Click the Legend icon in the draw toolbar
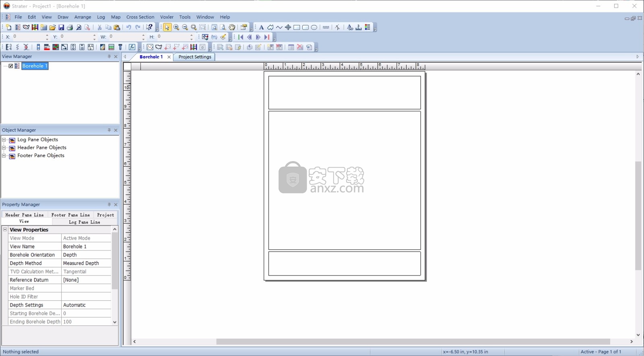Screen dimensions: 644x356 pos(367,27)
